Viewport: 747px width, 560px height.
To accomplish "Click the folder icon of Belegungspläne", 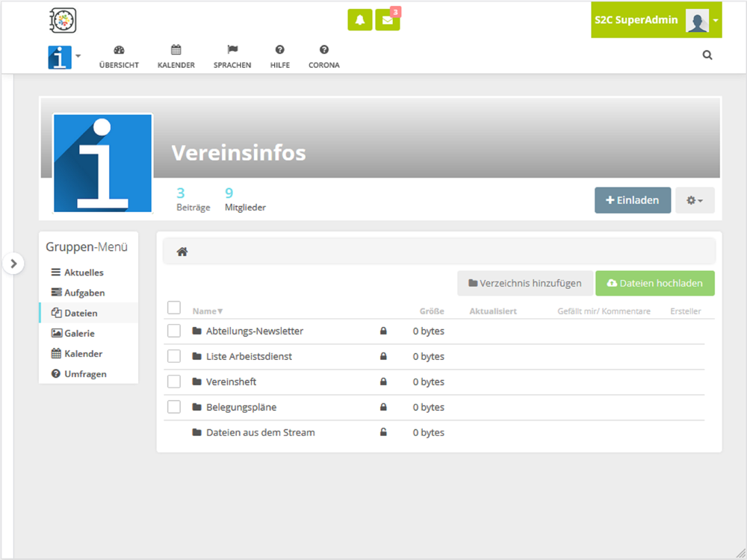I will [196, 407].
